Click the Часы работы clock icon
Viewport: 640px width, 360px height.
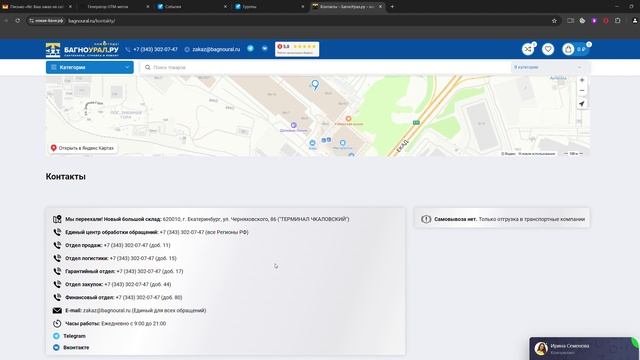[57, 323]
